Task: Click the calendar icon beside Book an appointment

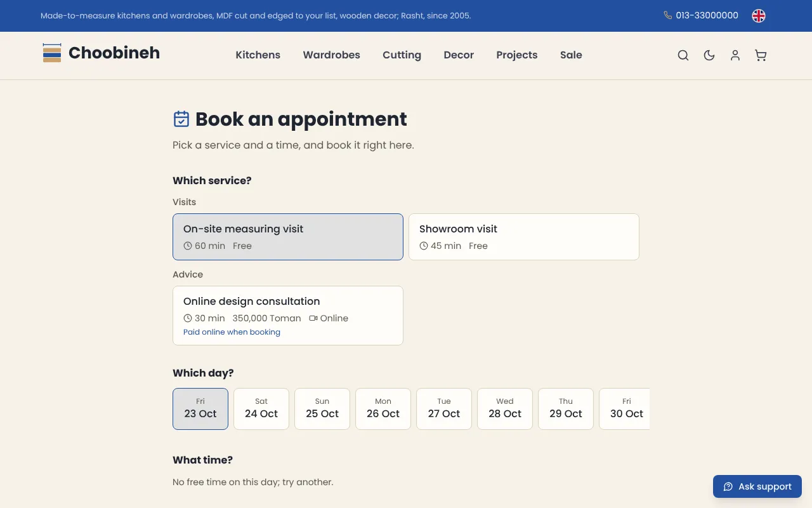Action: 181,119
